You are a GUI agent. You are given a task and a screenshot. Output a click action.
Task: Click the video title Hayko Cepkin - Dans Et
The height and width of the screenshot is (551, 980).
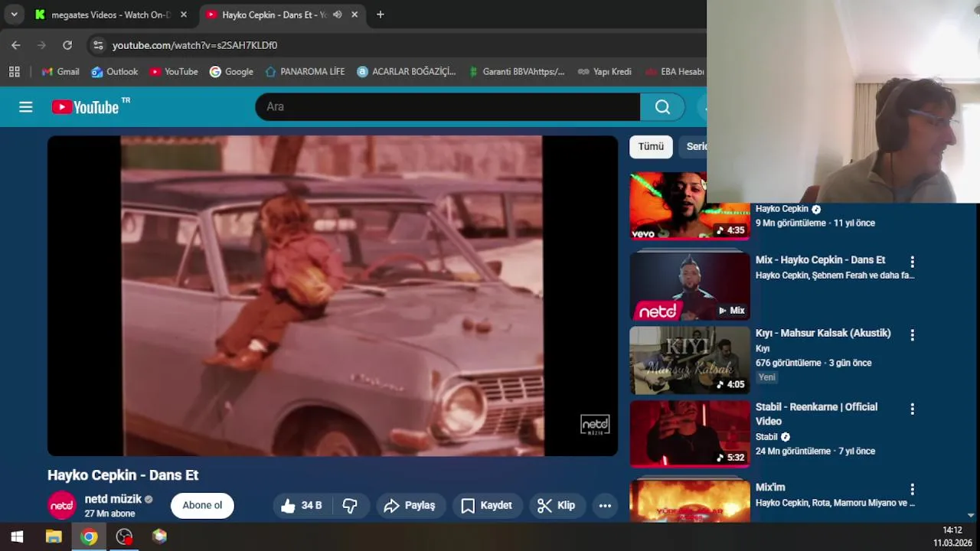[123, 475]
